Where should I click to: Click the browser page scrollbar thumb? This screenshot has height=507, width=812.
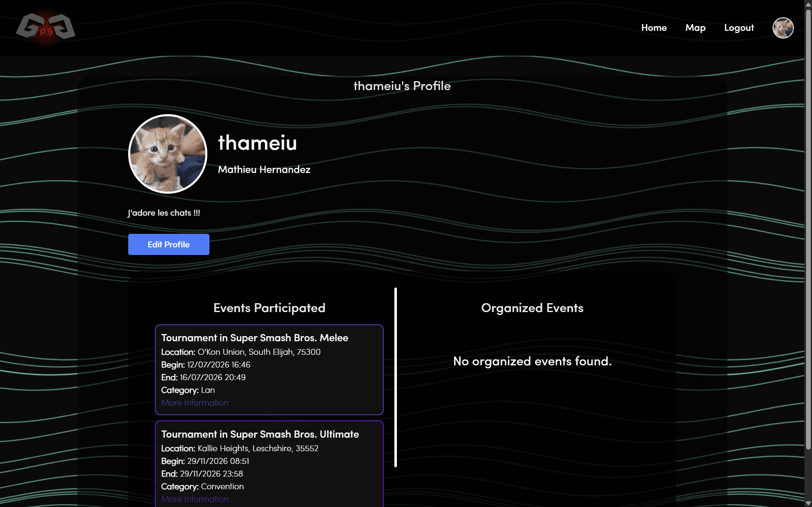click(808, 228)
